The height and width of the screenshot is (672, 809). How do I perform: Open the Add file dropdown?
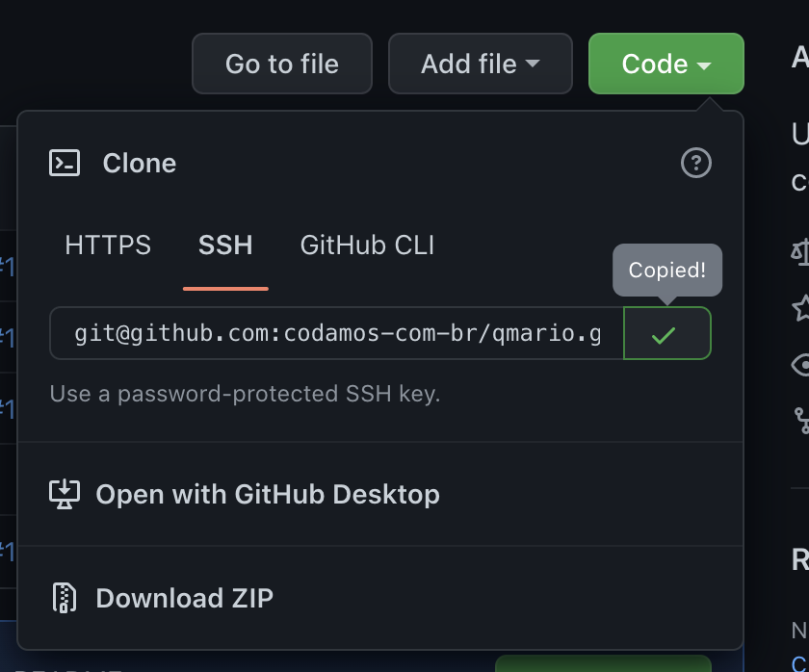[480, 65]
